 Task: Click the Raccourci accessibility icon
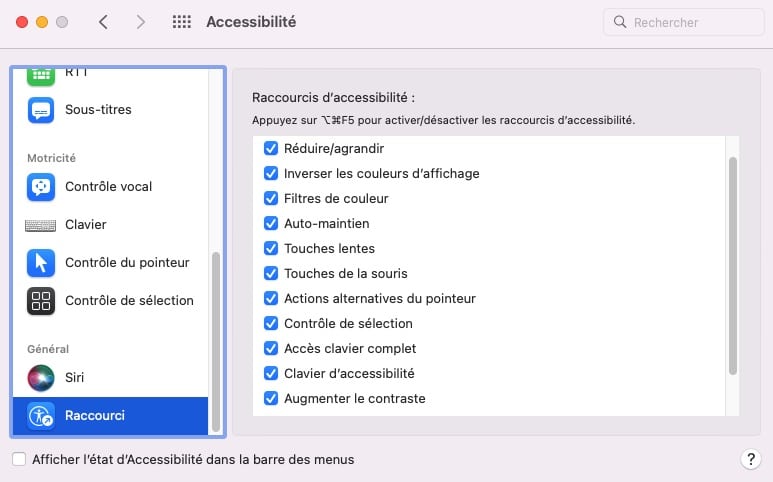click(41, 416)
